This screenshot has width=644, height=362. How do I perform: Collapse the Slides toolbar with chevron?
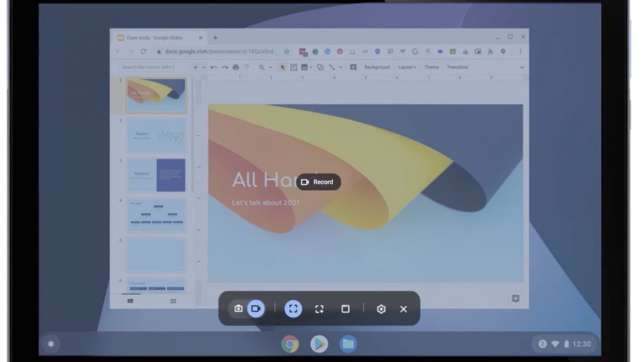(522, 67)
